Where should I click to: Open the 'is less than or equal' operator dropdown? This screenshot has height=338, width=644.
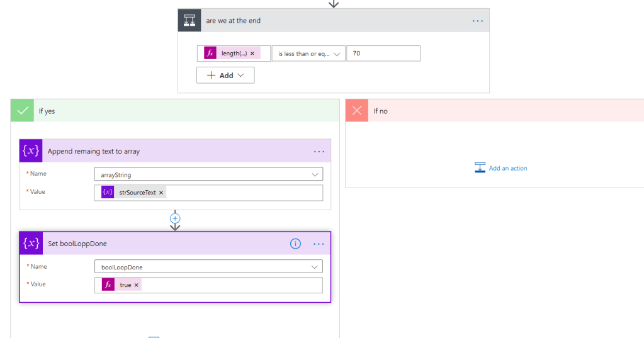[x=308, y=54]
